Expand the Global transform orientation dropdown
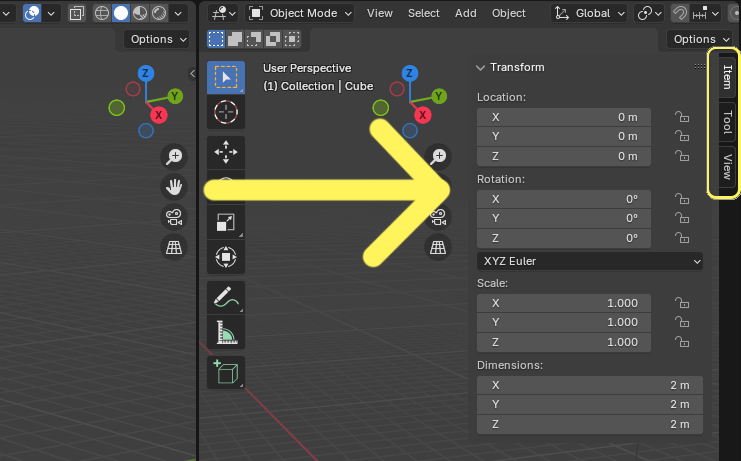Image resolution: width=741 pixels, height=461 pixels. pos(590,13)
